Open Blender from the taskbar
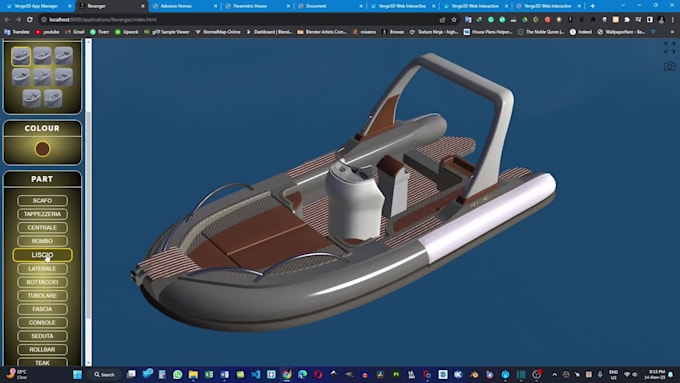680x383 pixels. 474,374
